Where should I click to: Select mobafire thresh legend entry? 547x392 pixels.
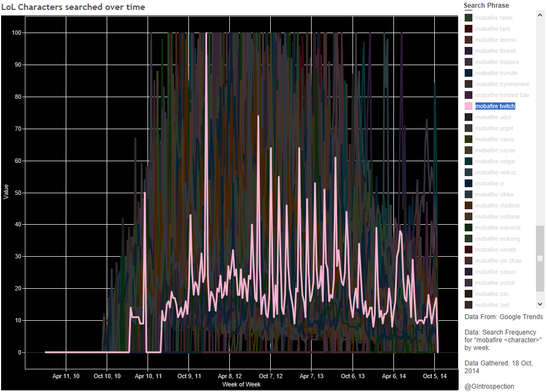(495, 51)
